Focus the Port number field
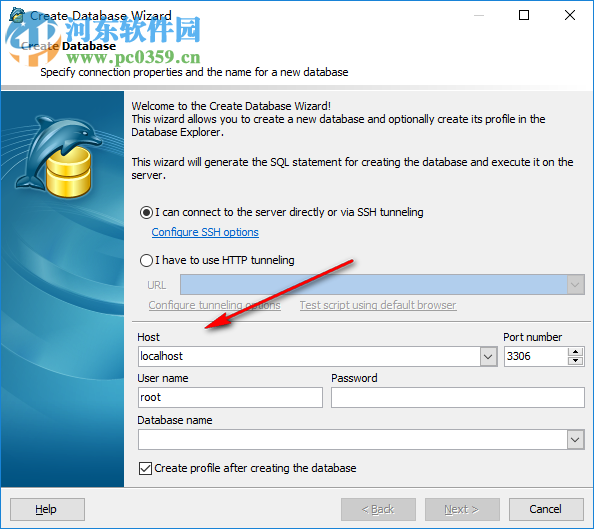The height and width of the screenshot is (529, 594). pos(536,357)
